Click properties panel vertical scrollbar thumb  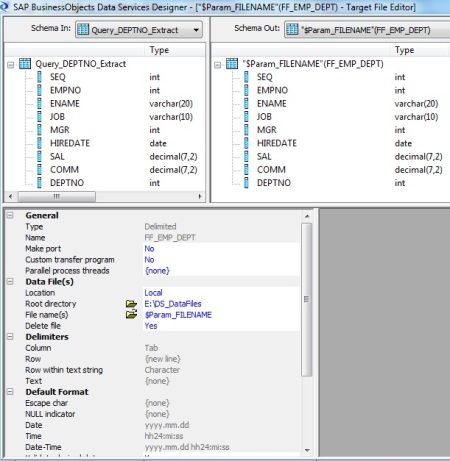[307, 299]
